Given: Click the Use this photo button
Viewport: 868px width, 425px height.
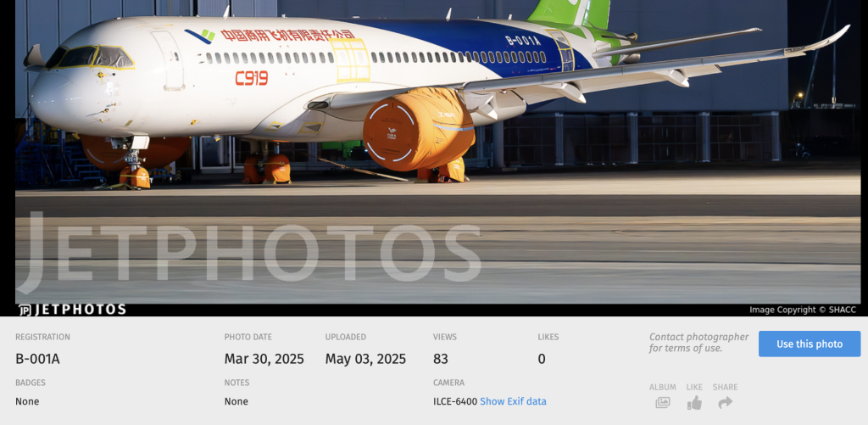Looking at the screenshot, I should pos(810,344).
